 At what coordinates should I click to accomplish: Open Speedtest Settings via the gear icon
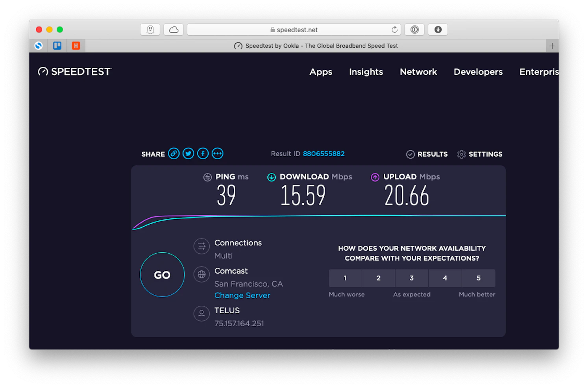461,154
